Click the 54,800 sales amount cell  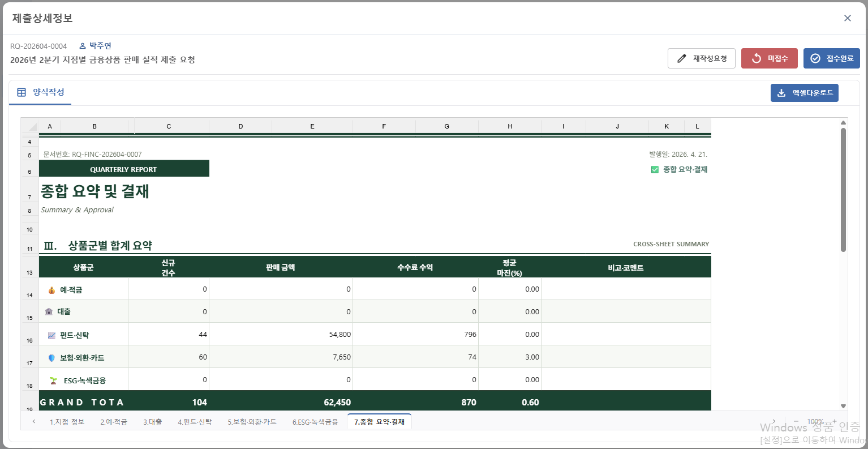[281, 334]
